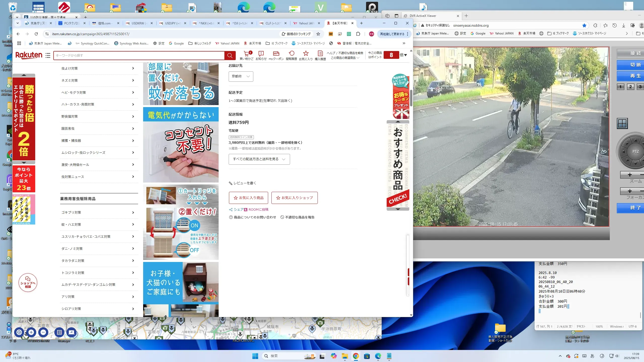Click the DVR quad-view grid layout icon

(x=622, y=123)
